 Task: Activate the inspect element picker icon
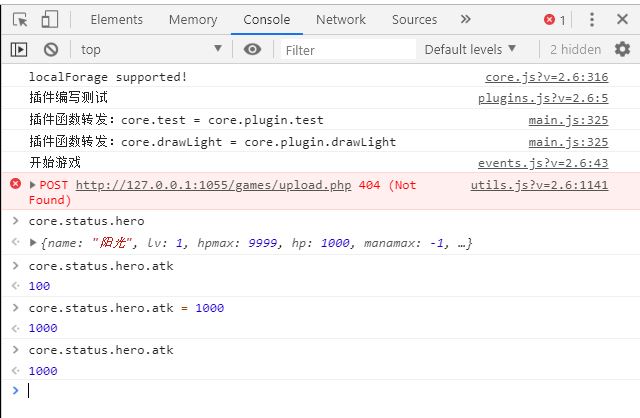(x=20, y=19)
